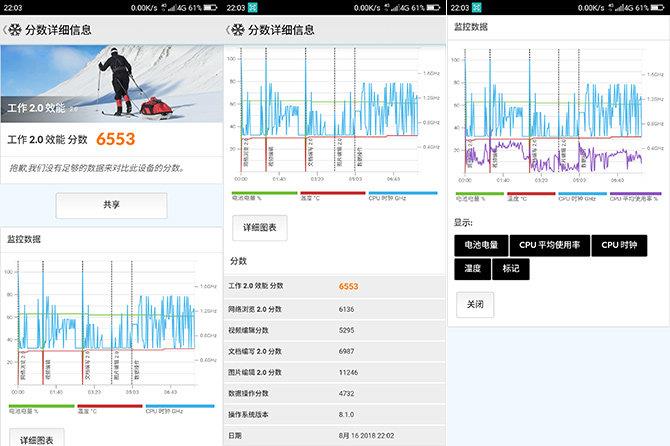670x446 pixels.
Task: Select the 网络浏览 2.0 分数 row
Action: (x=334, y=309)
